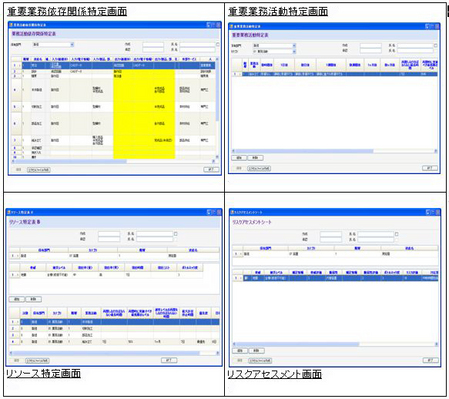Select first highlighted row in dependency table
This screenshot has height=399, width=449.
pos(113,66)
